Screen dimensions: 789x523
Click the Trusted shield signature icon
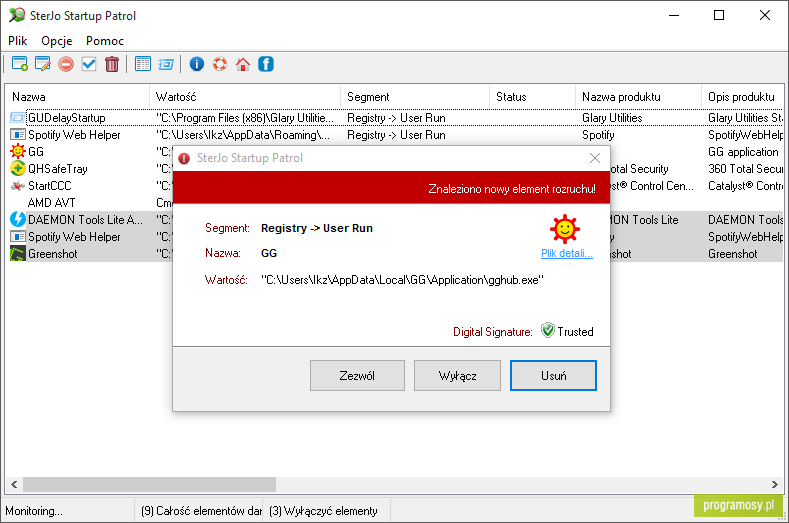547,330
